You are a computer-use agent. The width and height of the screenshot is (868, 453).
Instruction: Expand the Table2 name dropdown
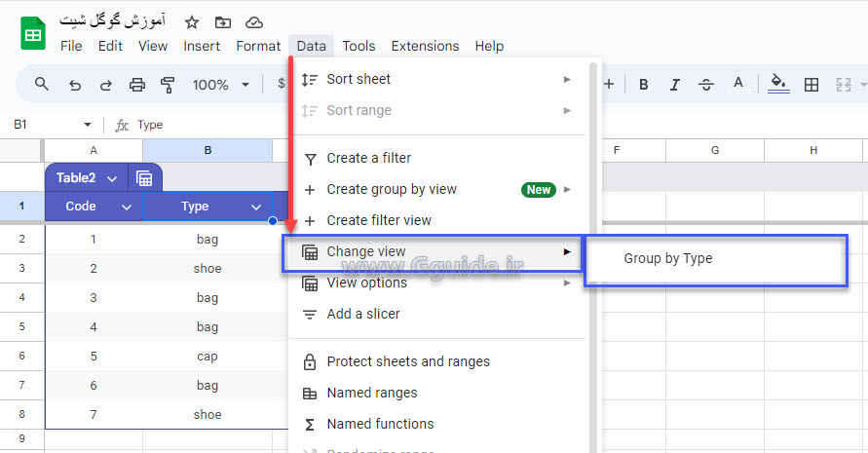point(112,178)
